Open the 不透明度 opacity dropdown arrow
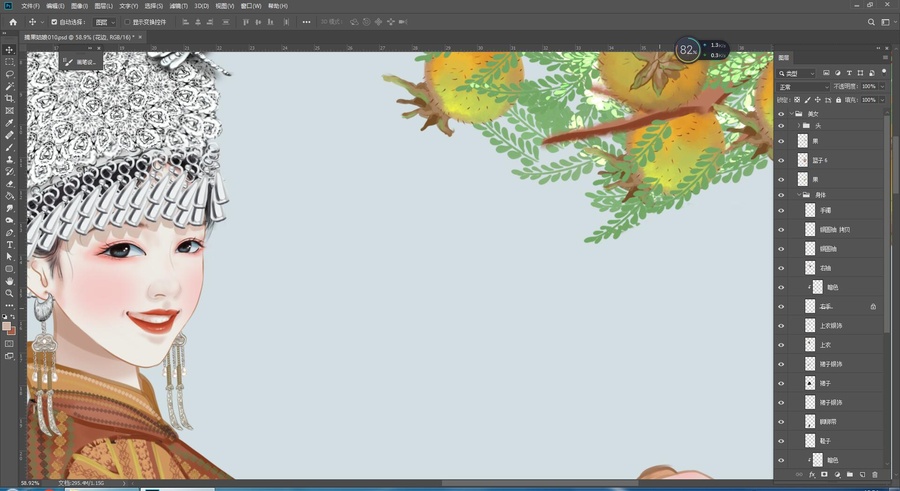Viewport: 900px width, 491px height. pyautogui.click(x=882, y=87)
